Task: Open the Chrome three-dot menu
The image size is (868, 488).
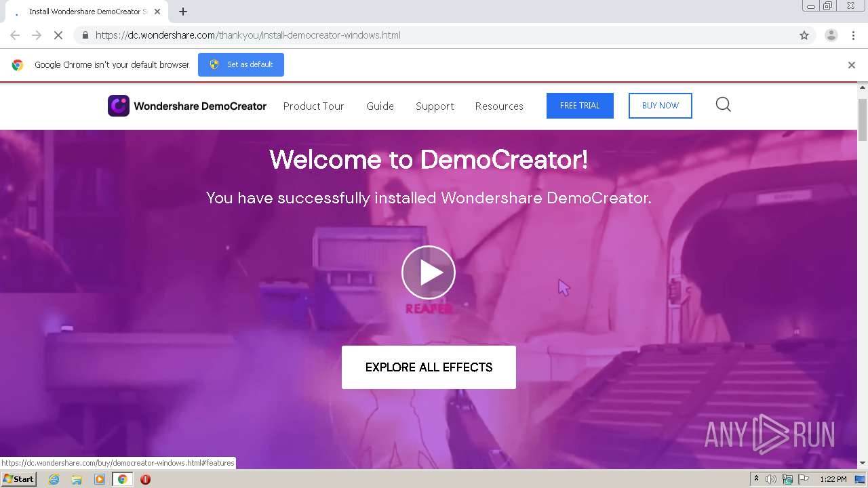Action: 853,35
